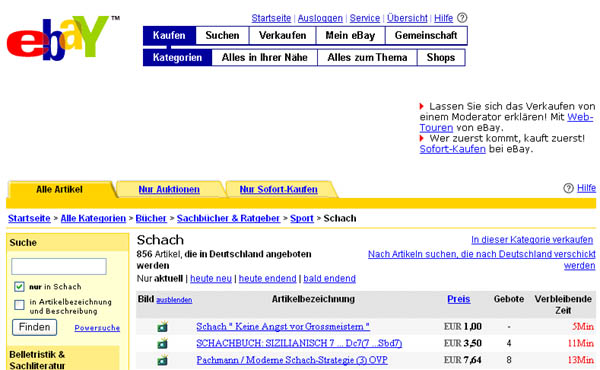
Task: Uncheck the "nur in Schach" checkbox
Action: coord(19,287)
